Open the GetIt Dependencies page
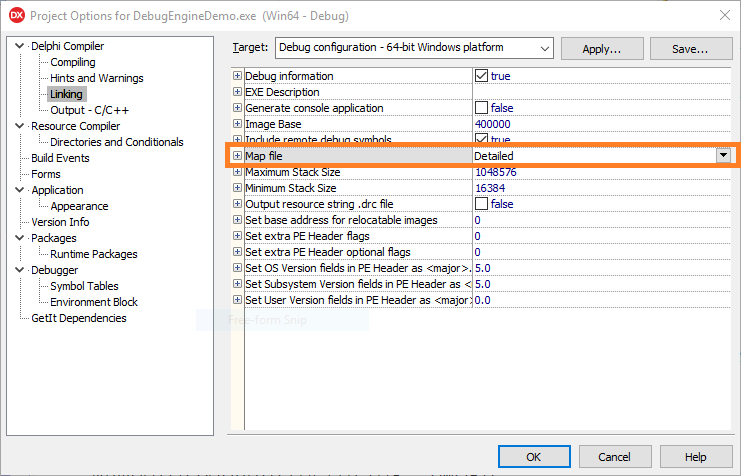 (78, 318)
